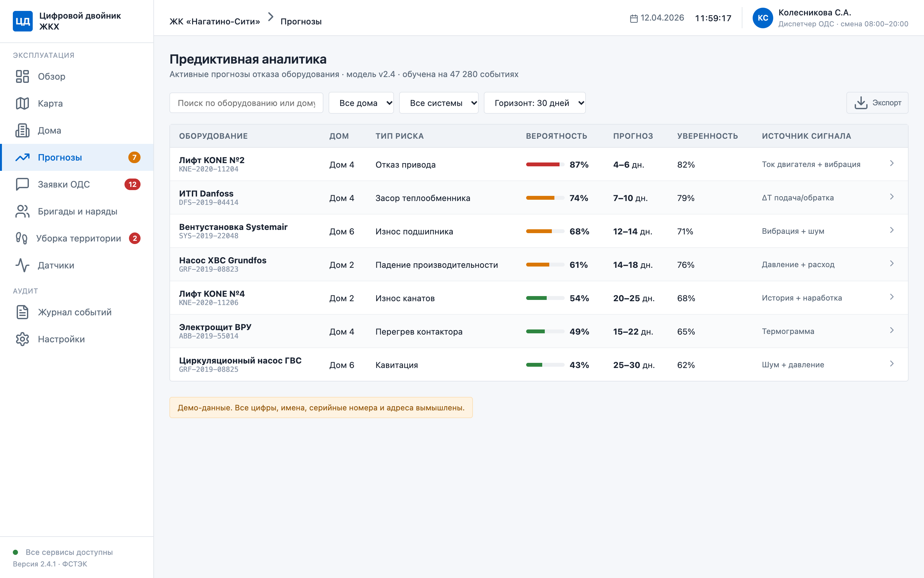Image resolution: width=924 pixels, height=578 pixels.
Task: Open Настройки in the sidebar
Action: [77, 339]
